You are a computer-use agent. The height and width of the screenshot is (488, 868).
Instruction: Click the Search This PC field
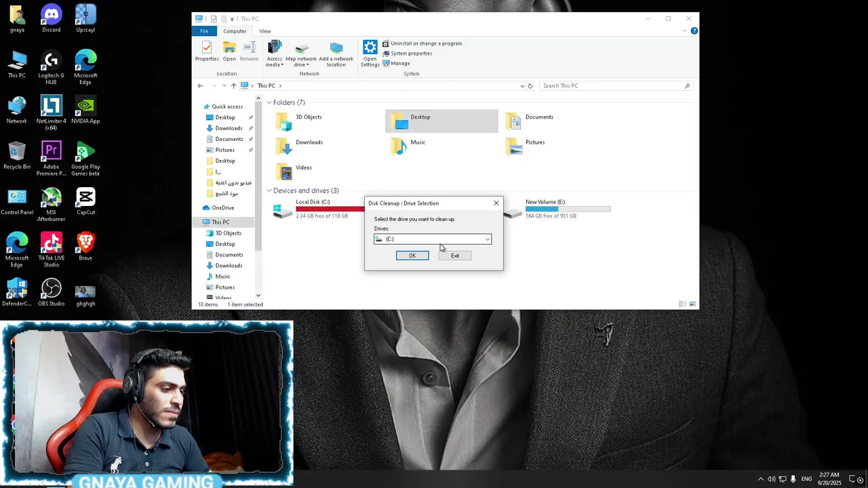point(616,86)
